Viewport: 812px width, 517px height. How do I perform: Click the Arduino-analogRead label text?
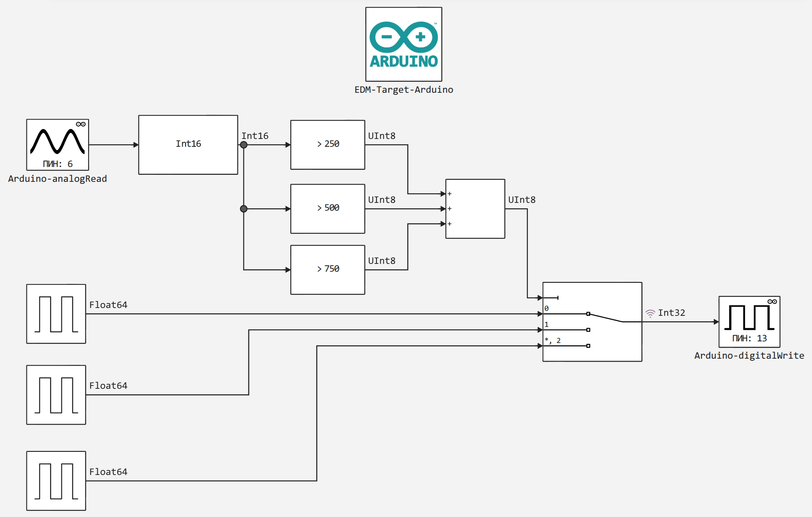pyautogui.click(x=57, y=179)
